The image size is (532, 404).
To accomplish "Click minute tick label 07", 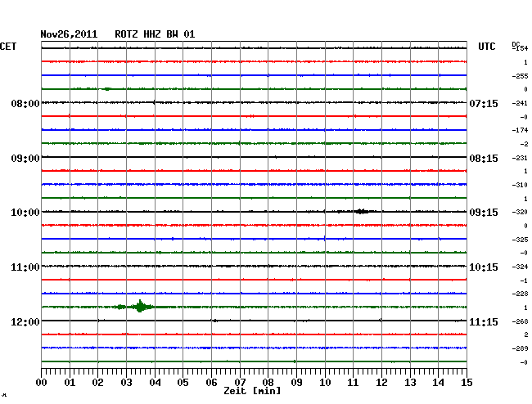I will point(240,383).
